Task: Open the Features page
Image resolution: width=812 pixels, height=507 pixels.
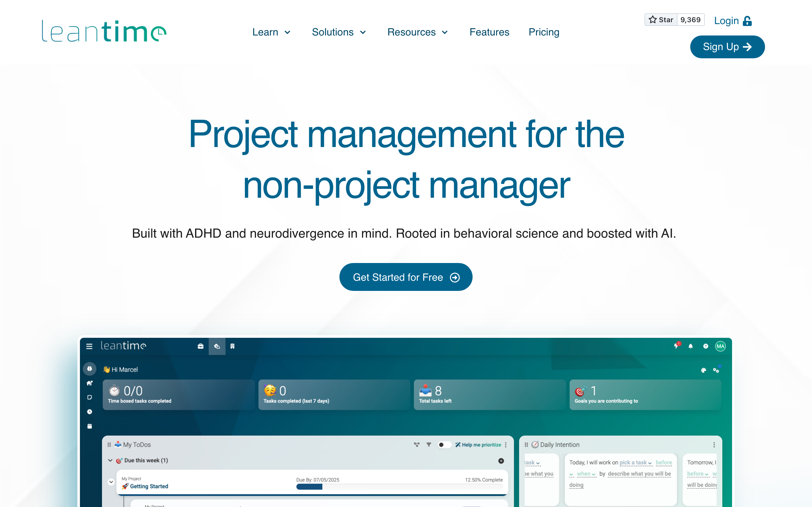Action: tap(489, 32)
